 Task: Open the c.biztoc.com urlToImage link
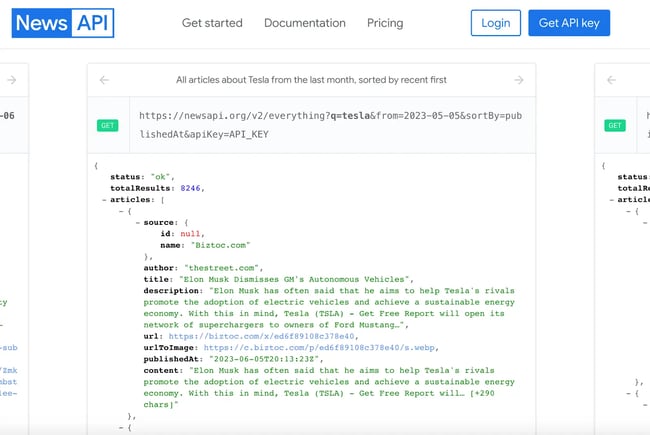tap(319, 348)
